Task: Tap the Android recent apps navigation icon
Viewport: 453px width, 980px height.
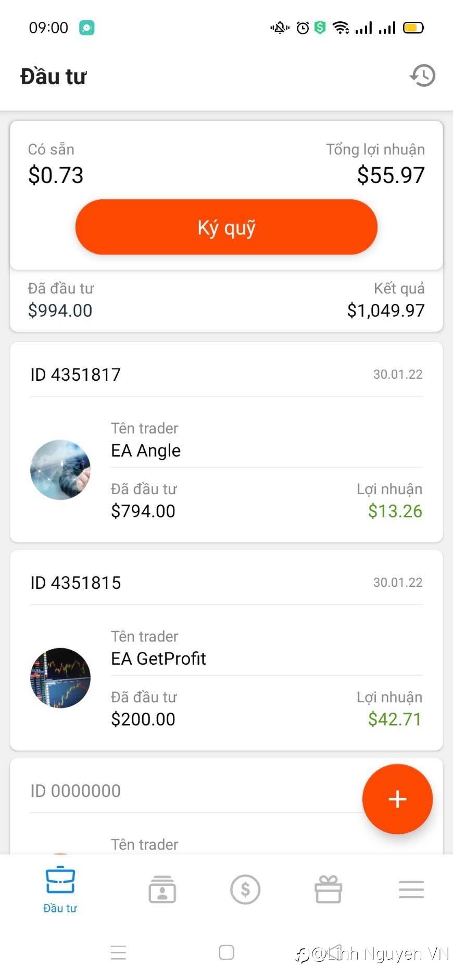Action: (x=118, y=952)
